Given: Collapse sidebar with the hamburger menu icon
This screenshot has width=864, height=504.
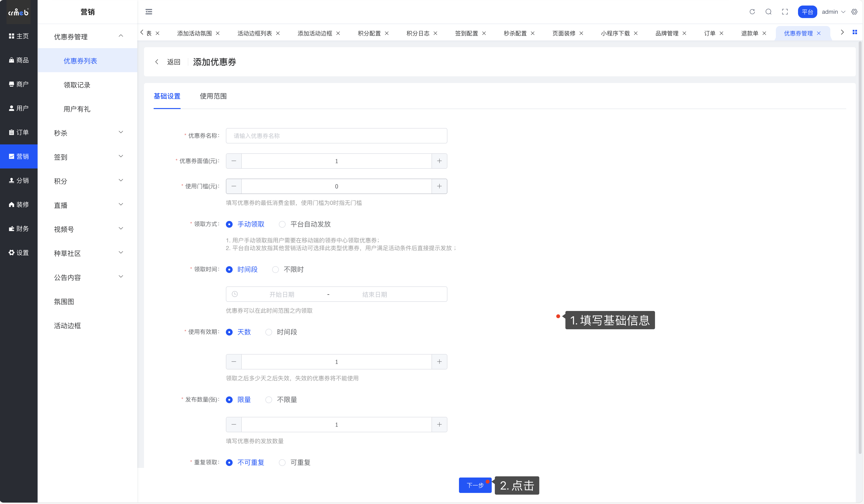Looking at the screenshot, I should coord(149,12).
